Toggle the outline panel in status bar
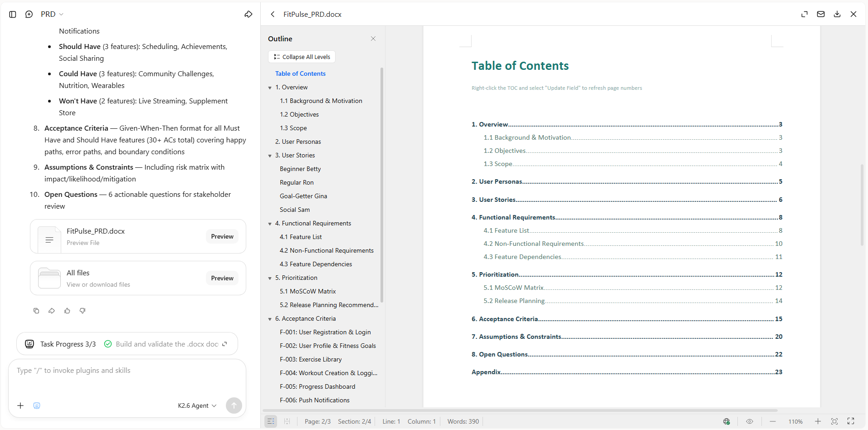The height and width of the screenshot is (430, 868). tap(271, 421)
